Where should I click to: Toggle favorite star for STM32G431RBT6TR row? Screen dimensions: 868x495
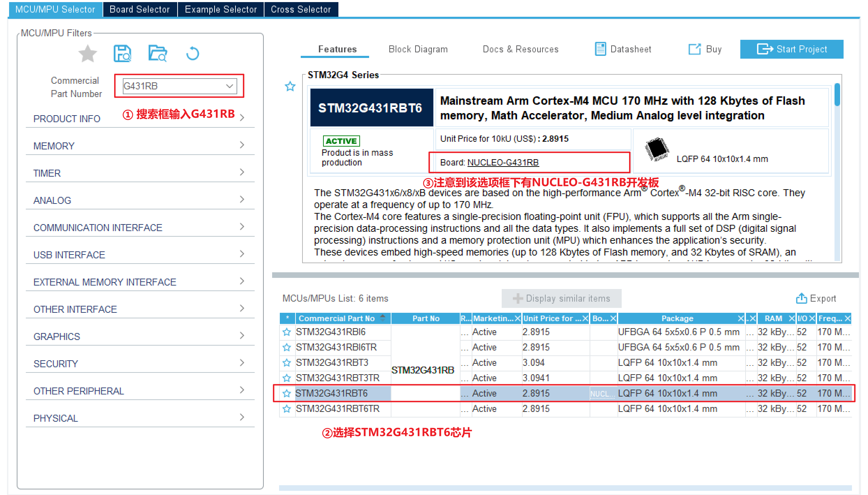287,409
